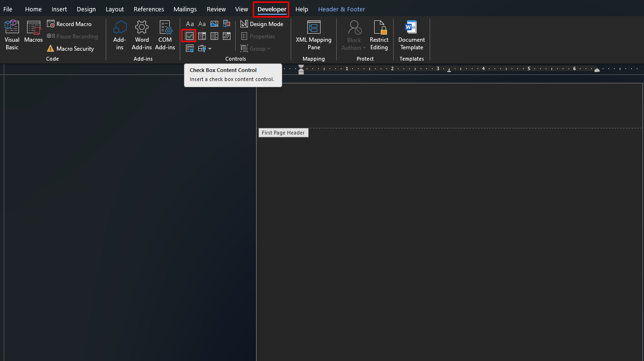Switch to the Insert tab
Image resolution: width=644 pixels, height=361 pixels.
[59, 9]
